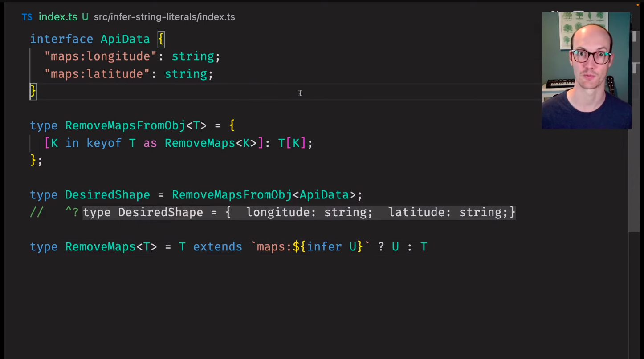Click the closing brace of ApiData interface
Image resolution: width=644 pixels, height=359 pixels.
click(x=33, y=91)
